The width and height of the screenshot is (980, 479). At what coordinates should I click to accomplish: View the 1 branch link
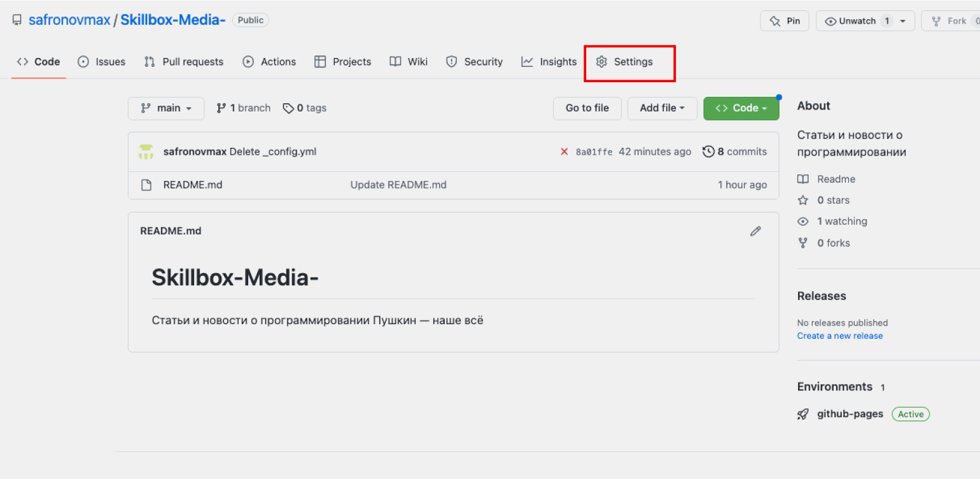pyautogui.click(x=244, y=108)
